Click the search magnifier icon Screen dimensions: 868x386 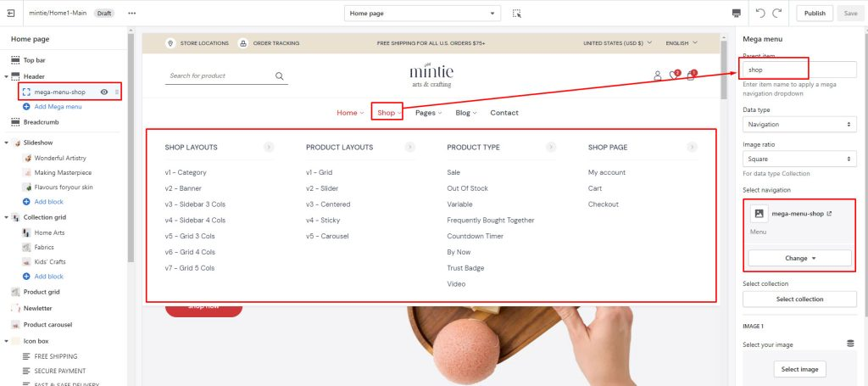tap(280, 76)
